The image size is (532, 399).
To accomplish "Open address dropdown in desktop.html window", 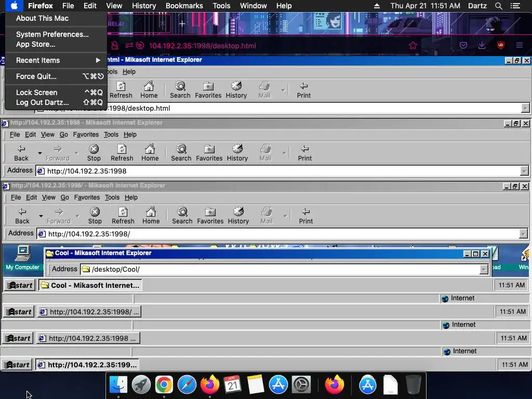I will [525, 108].
